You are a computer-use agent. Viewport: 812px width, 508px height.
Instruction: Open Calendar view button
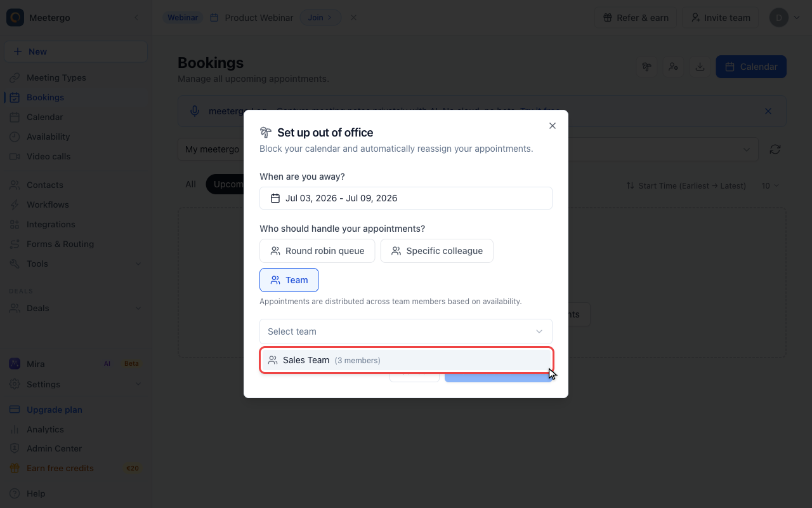click(x=751, y=67)
